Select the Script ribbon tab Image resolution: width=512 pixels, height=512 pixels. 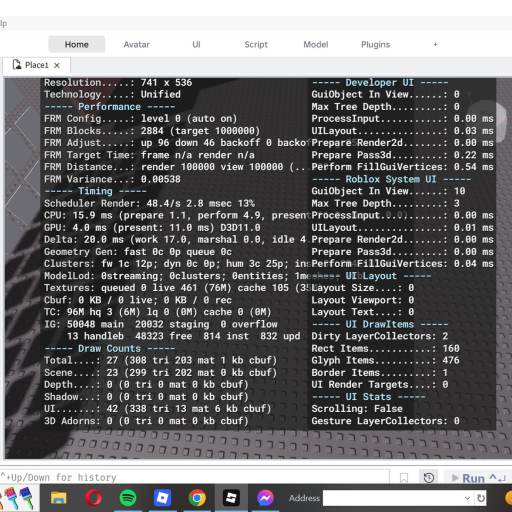click(256, 44)
